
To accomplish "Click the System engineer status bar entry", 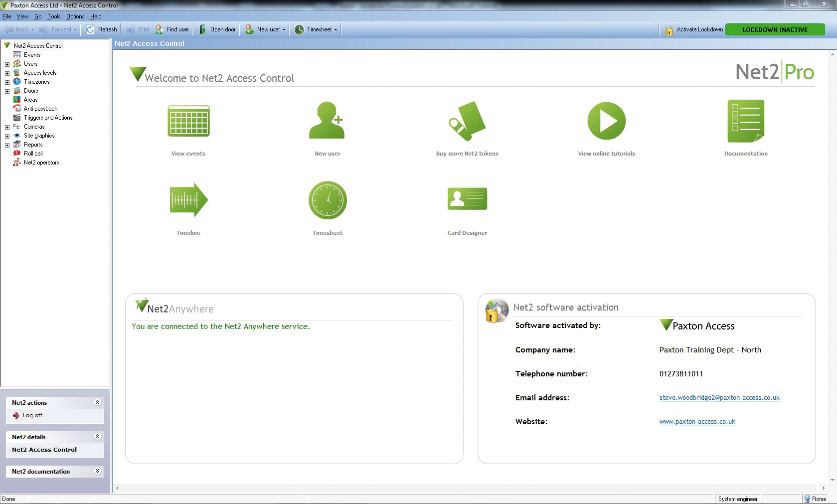I will coord(738,499).
